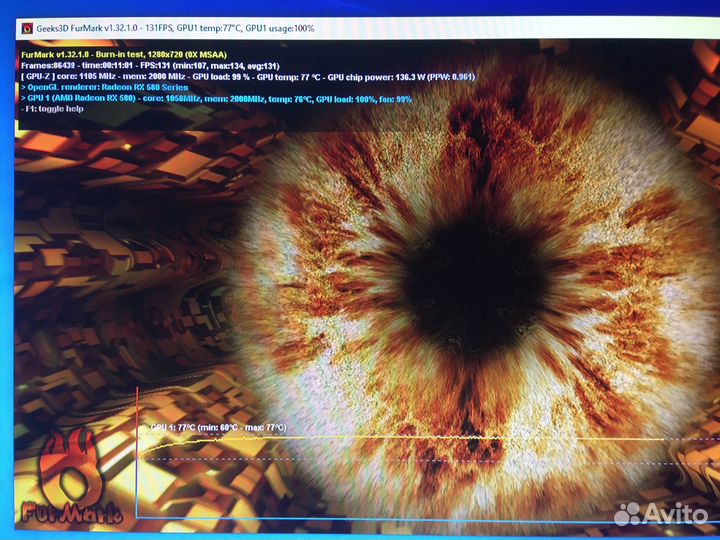Click the FurMark app icon in title bar
Viewport: 720px width, 540px height.
(x=25, y=28)
